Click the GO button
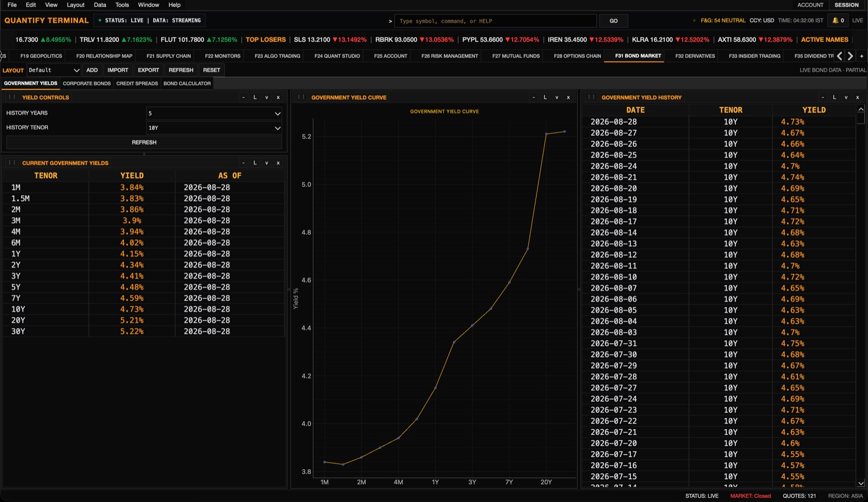The height and width of the screenshot is (502, 868). pyautogui.click(x=614, y=21)
